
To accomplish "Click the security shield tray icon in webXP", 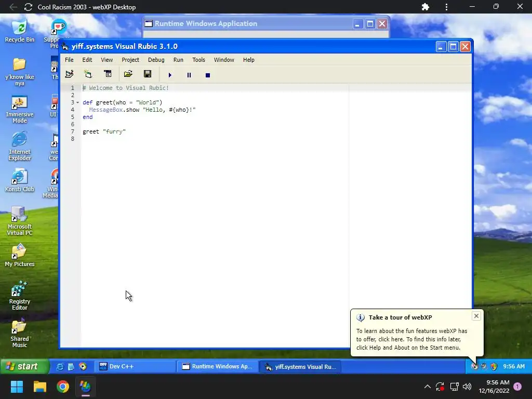I will tap(494, 366).
